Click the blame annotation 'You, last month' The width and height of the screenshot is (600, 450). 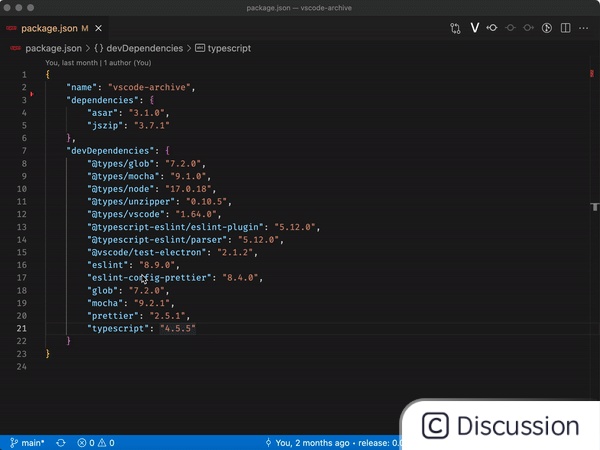coord(71,63)
